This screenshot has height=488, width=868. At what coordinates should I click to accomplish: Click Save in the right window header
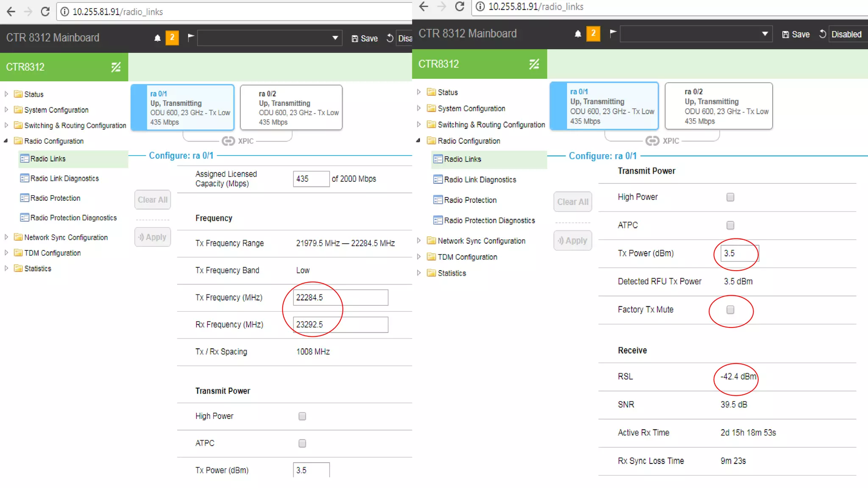(796, 34)
